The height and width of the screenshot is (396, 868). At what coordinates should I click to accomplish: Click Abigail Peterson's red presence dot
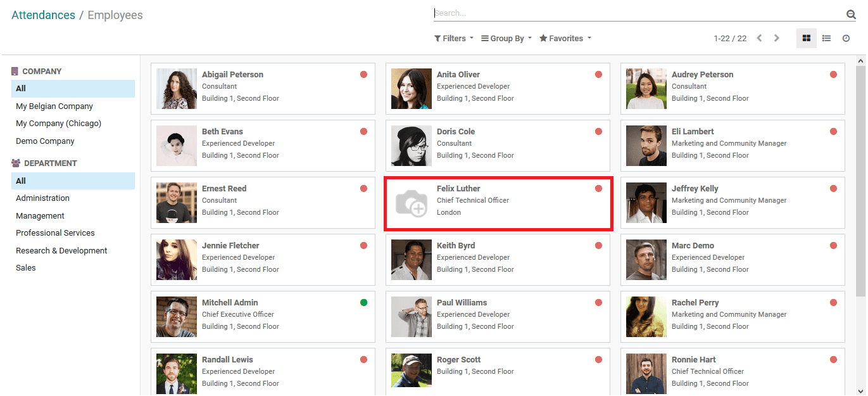click(363, 75)
